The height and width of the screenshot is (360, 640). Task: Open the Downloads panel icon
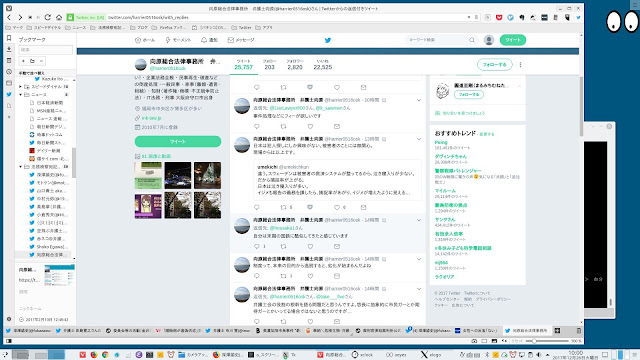pos(9,49)
